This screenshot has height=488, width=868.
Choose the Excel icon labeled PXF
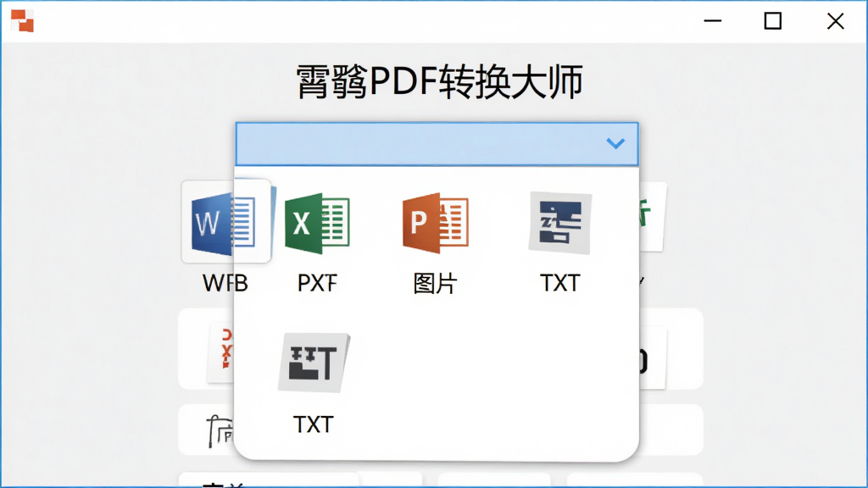click(317, 224)
